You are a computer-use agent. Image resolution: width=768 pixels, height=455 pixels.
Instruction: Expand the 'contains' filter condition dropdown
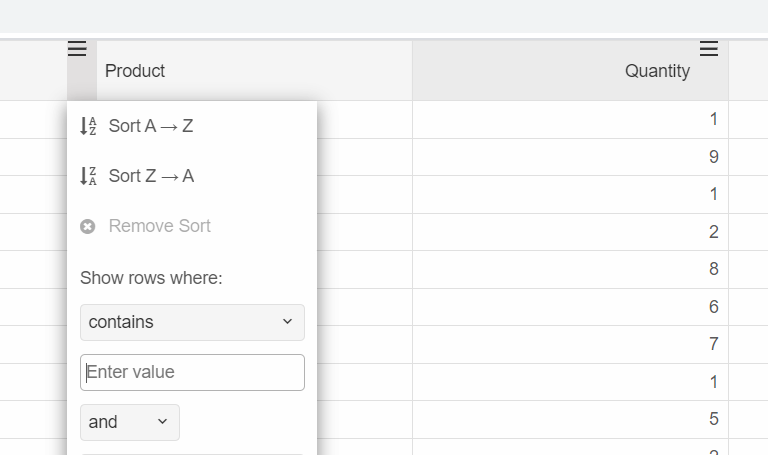(x=192, y=322)
